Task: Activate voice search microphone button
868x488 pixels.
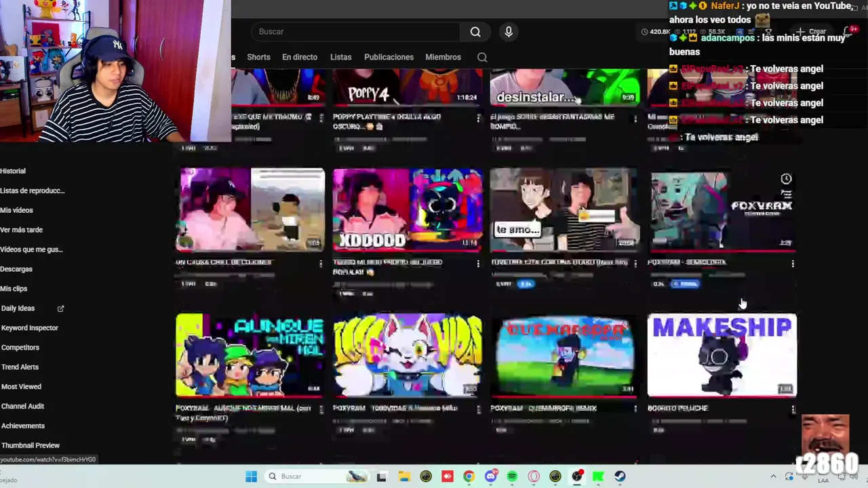Action: coord(509,32)
